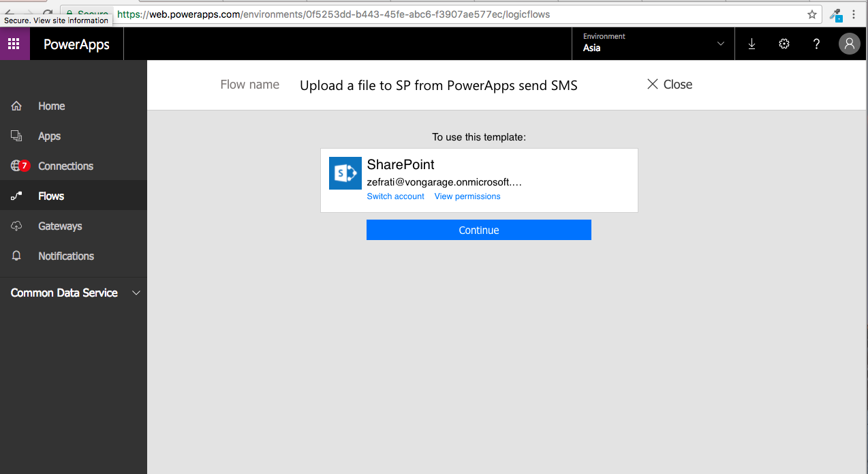Open Notifications in the sidebar
Screen dimensions: 868x474
coord(66,256)
